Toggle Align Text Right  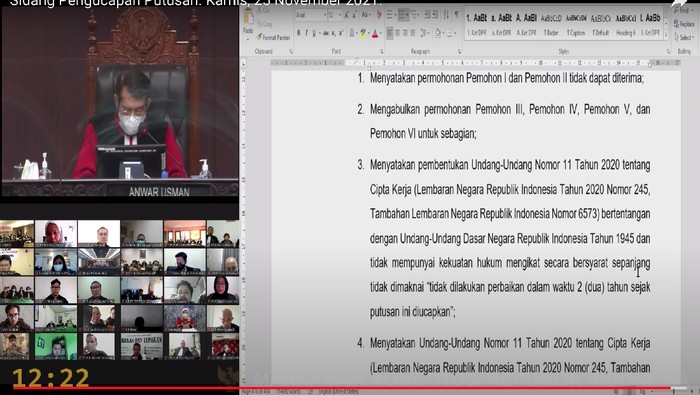[405, 33]
